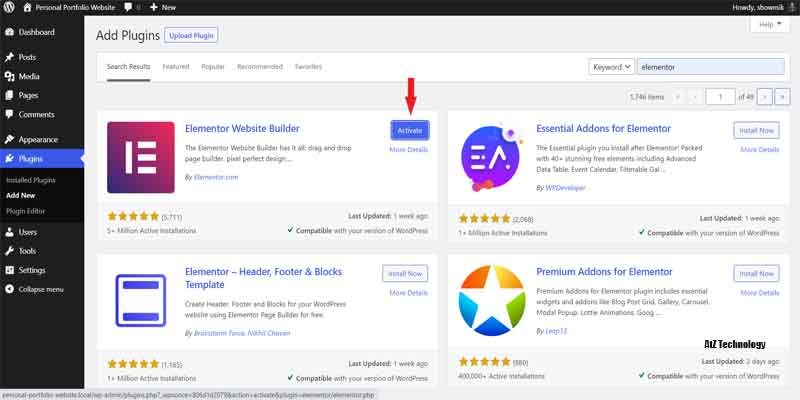Click the Posts menu label
The width and height of the screenshot is (800, 400).
(x=27, y=57)
